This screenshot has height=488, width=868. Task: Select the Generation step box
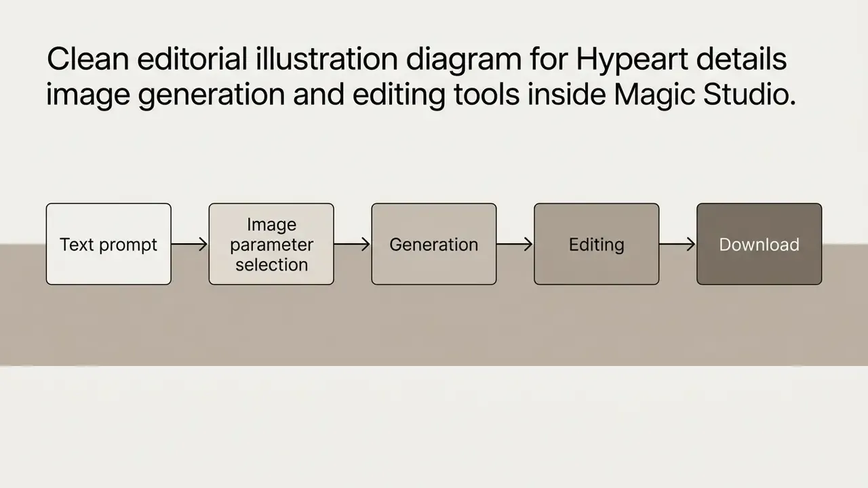[434, 244]
